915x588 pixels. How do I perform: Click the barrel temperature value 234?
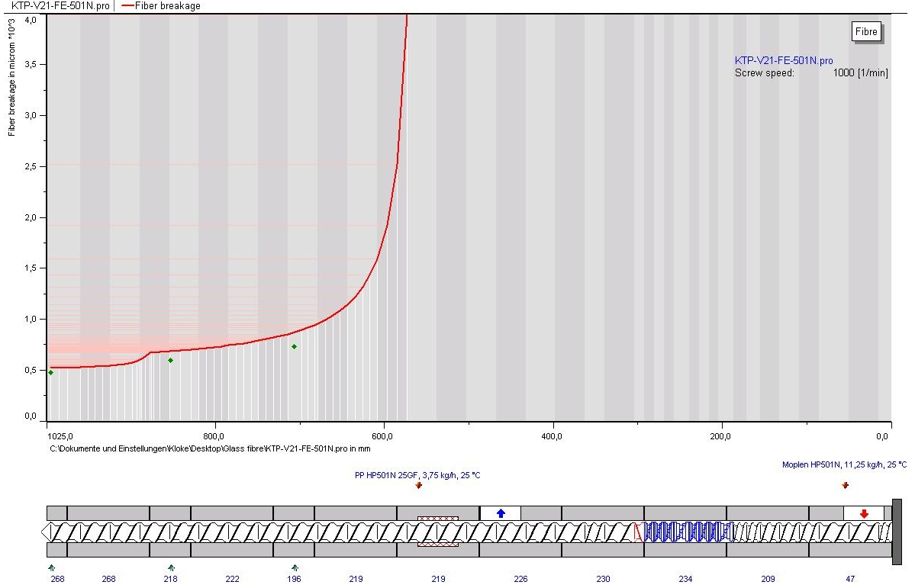685,579
